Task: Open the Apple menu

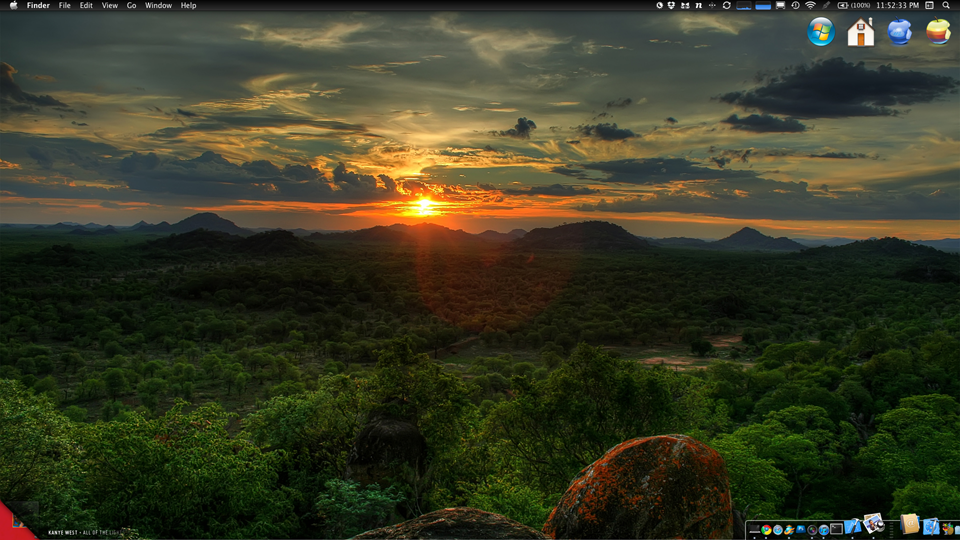Action: pyautogui.click(x=13, y=5)
